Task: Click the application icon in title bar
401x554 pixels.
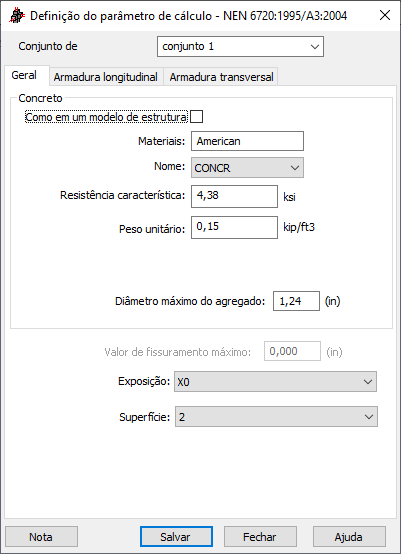Action: (17, 16)
